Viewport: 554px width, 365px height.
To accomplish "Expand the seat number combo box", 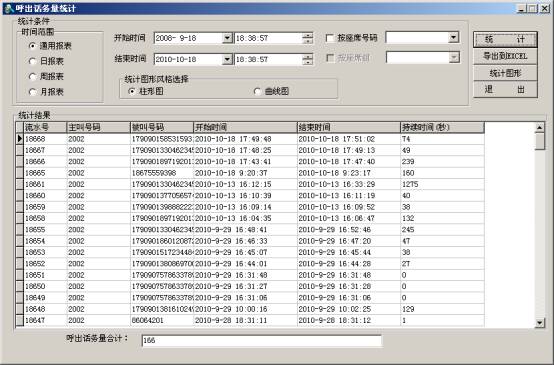I will click(453, 37).
